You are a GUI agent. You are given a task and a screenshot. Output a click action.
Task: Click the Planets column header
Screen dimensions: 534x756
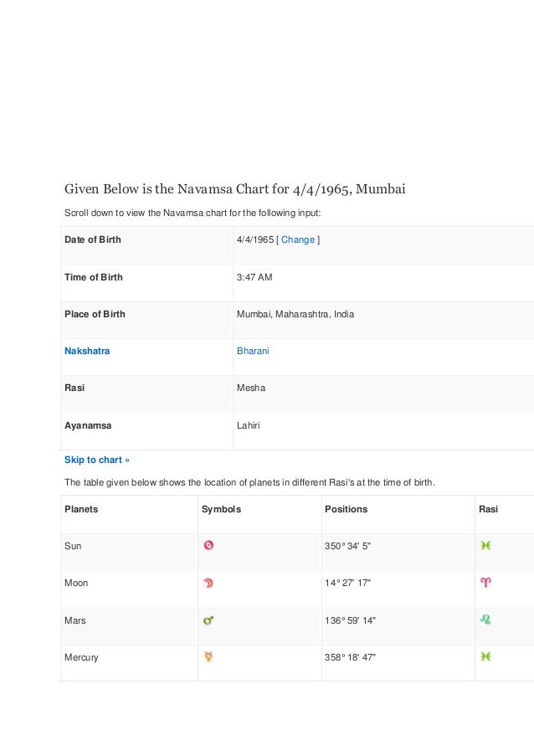click(81, 509)
